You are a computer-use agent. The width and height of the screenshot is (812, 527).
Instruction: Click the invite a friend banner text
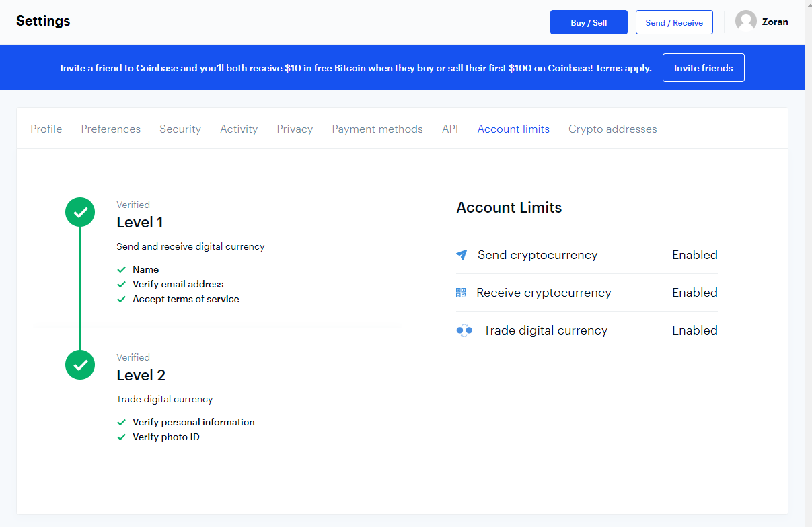point(356,68)
